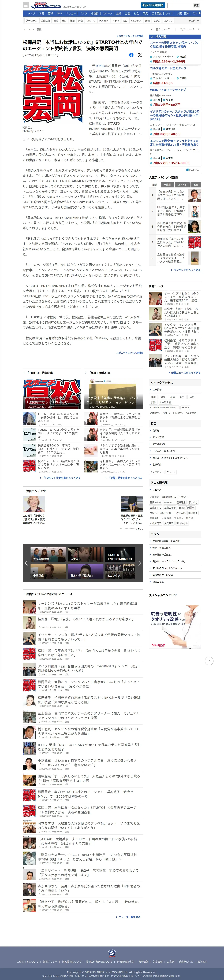The image size is (224, 980).
Task: Expand クイックアクセス 芸能情報 item
Action: tap(175, 390)
